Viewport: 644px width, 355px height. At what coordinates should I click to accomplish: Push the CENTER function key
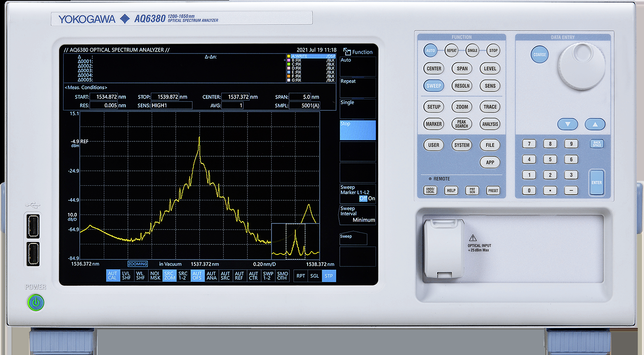click(434, 69)
